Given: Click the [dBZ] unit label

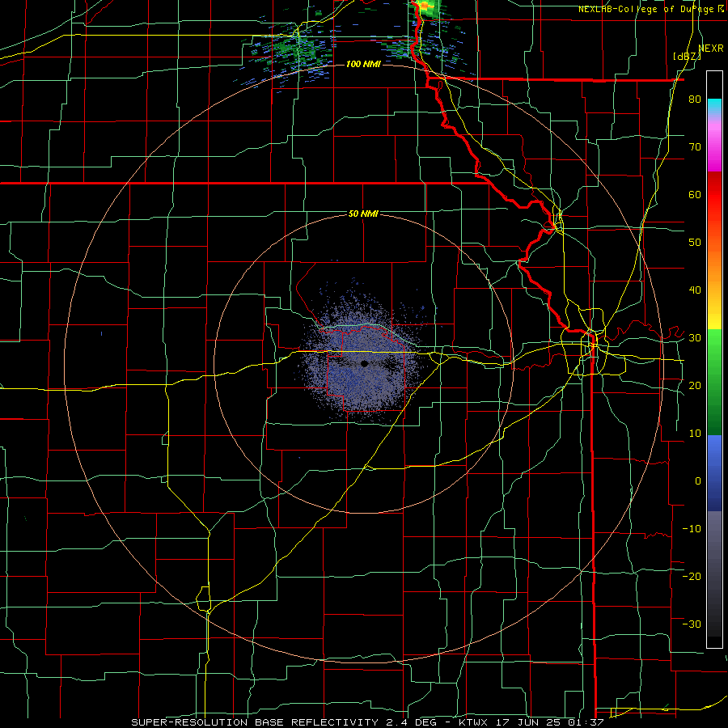Looking at the screenshot, I should tap(687, 56).
